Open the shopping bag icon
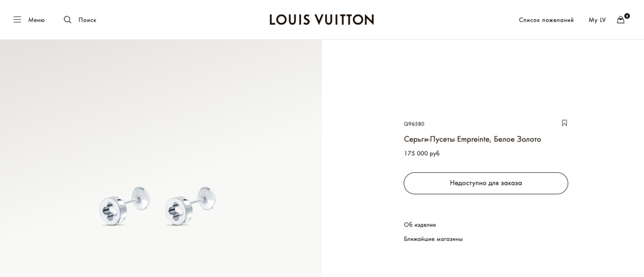 coord(620,20)
